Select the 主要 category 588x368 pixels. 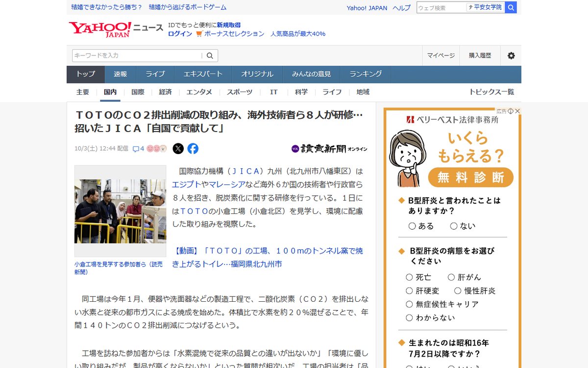pyautogui.click(x=83, y=92)
